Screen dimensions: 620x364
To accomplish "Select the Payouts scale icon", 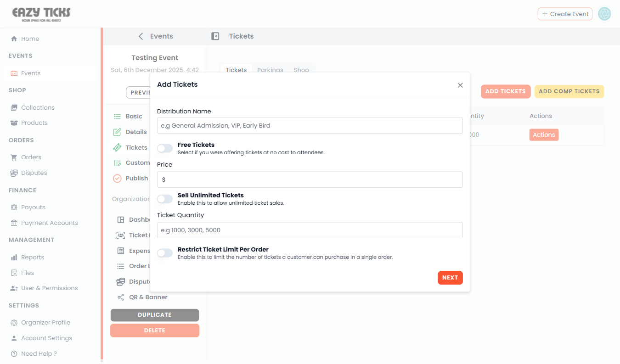I will (x=14, y=207).
